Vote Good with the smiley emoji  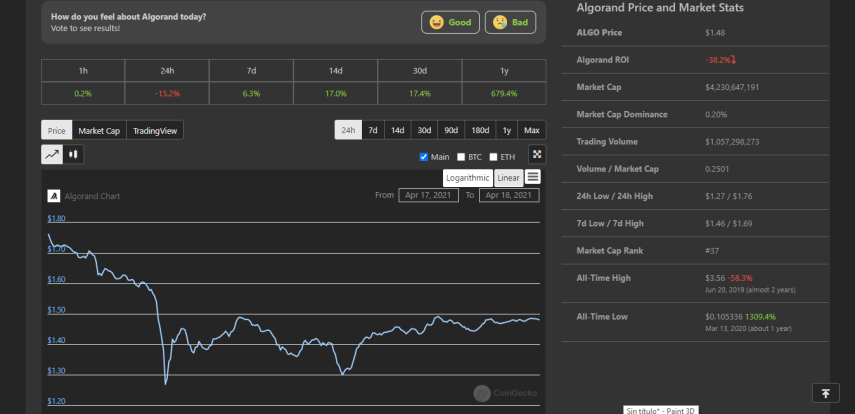coord(450,22)
